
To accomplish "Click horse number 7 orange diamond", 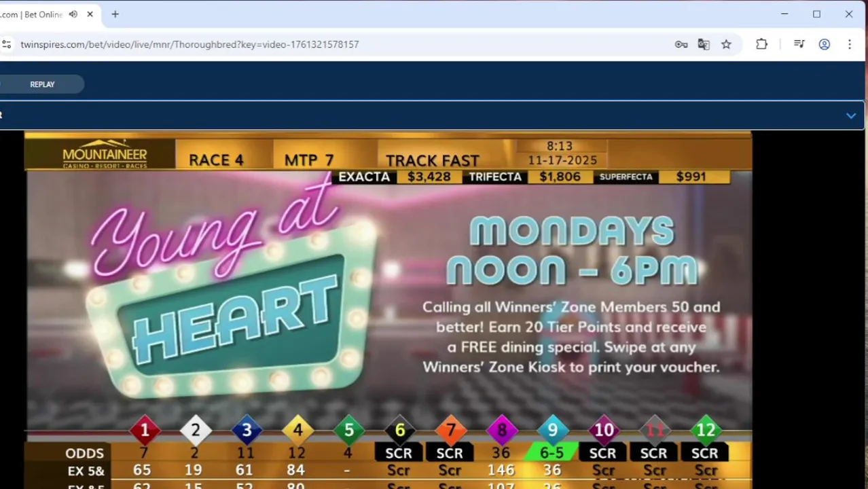I will (x=450, y=430).
